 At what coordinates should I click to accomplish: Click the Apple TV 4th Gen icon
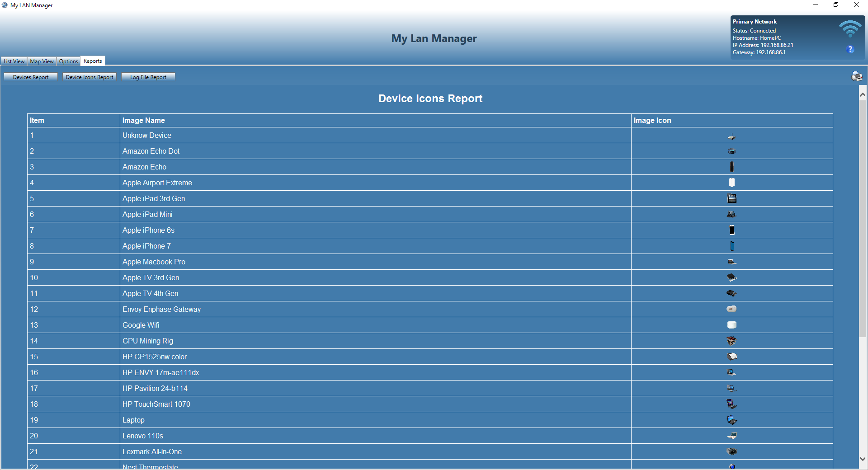coord(731,293)
